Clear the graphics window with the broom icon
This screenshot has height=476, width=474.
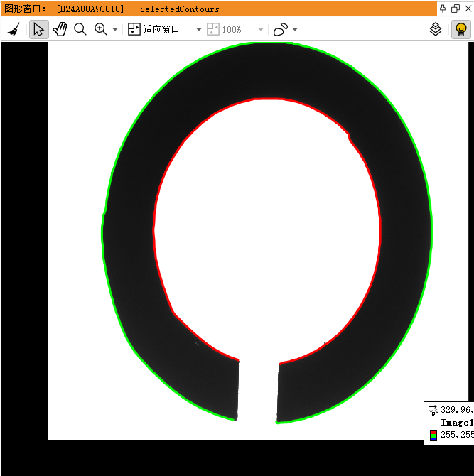pos(14,29)
